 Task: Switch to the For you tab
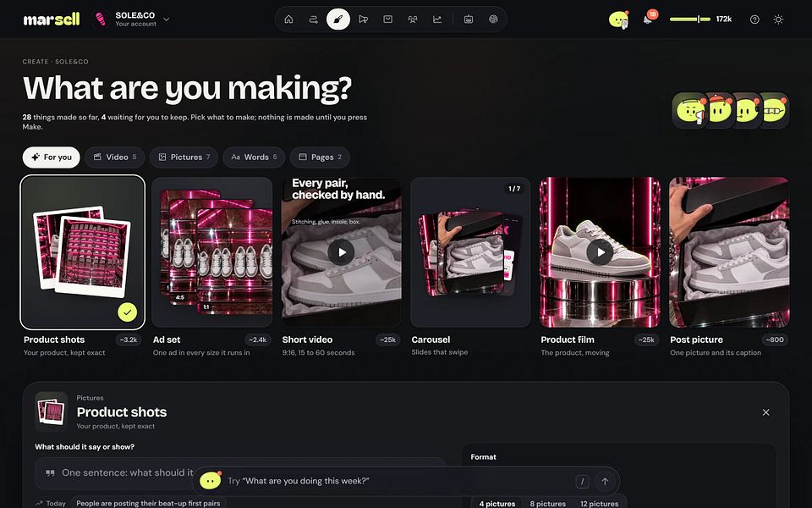[x=52, y=157]
